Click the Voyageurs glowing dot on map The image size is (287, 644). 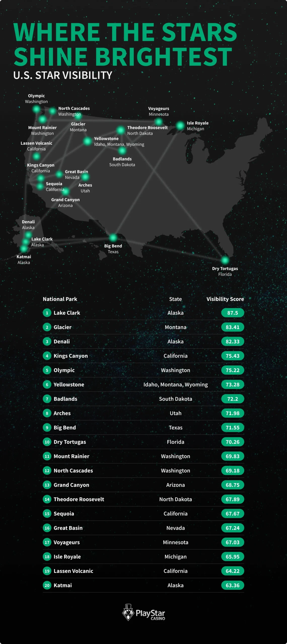[x=159, y=122]
